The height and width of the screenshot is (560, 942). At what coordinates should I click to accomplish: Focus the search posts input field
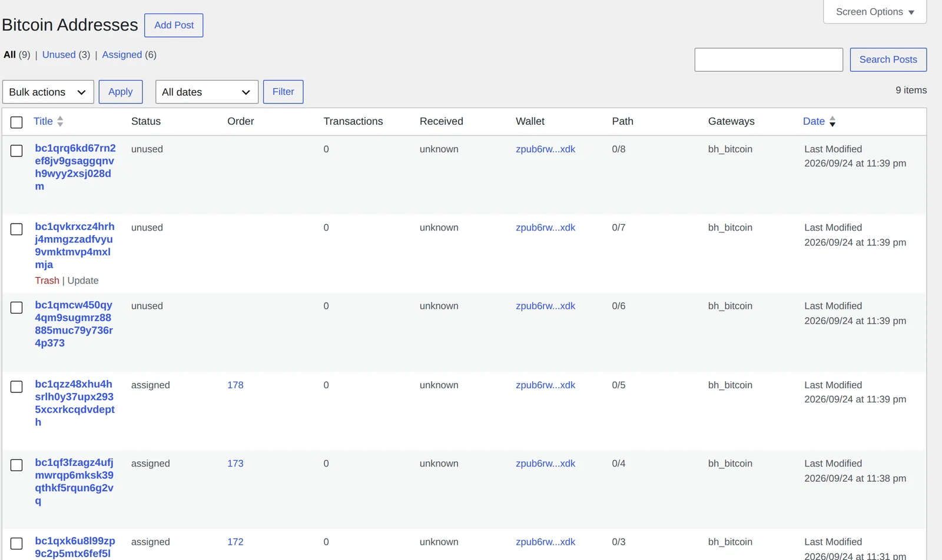(768, 59)
